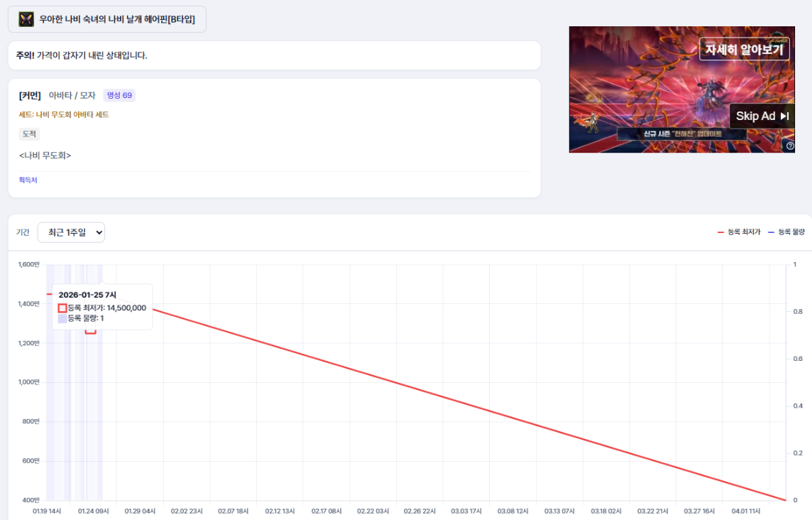Open the 기간 period dropdown
The image size is (812, 520).
[71, 232]
